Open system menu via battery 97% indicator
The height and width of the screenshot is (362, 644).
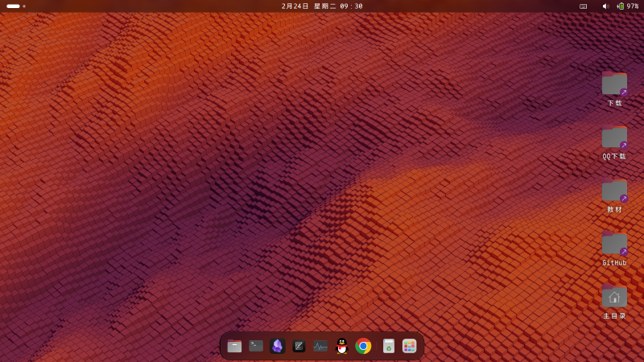(x=628, y=6)
